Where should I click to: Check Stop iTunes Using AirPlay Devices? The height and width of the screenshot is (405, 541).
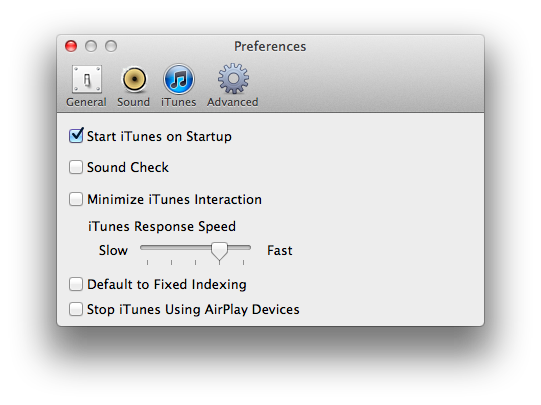tap(76, 309)
